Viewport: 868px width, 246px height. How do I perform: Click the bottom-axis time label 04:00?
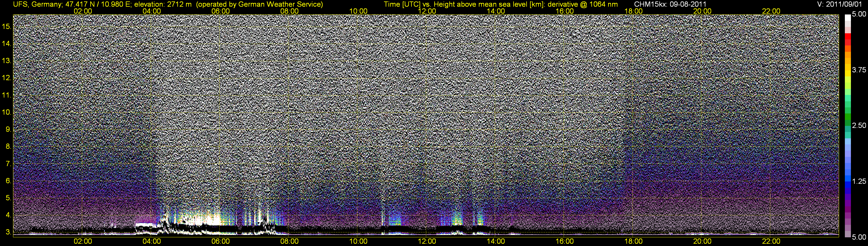pos(152,241)
